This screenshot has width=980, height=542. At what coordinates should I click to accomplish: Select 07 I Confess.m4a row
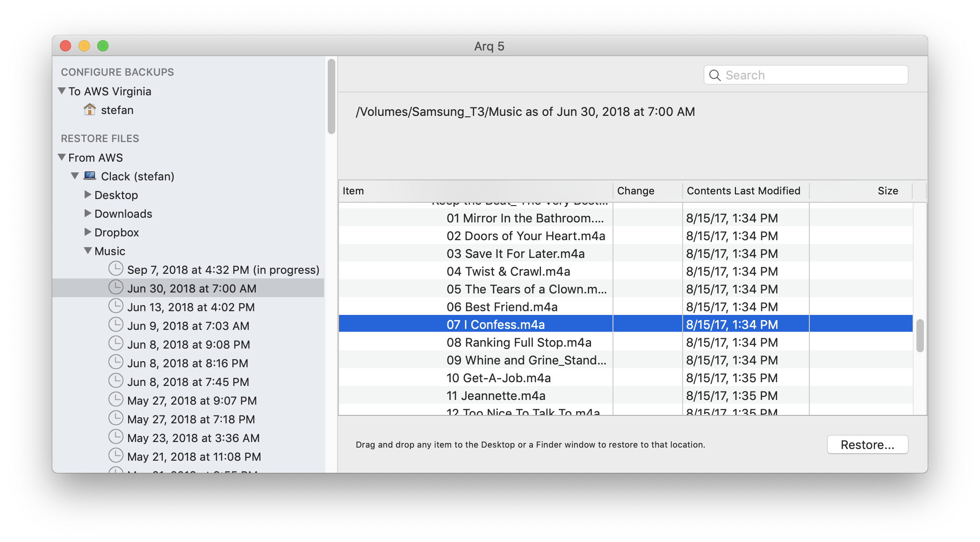(x=626, y=325)
